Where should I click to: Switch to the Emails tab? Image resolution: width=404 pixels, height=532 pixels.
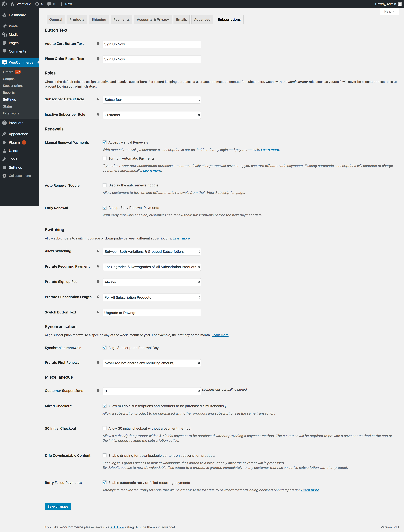coord(181,19)
